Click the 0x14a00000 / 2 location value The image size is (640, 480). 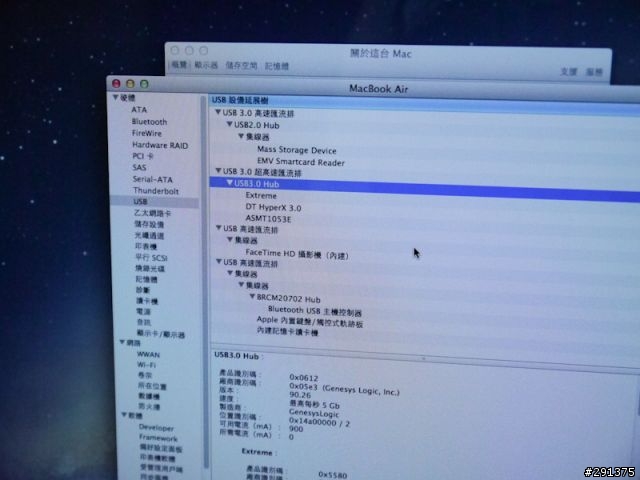pos(320,422)
